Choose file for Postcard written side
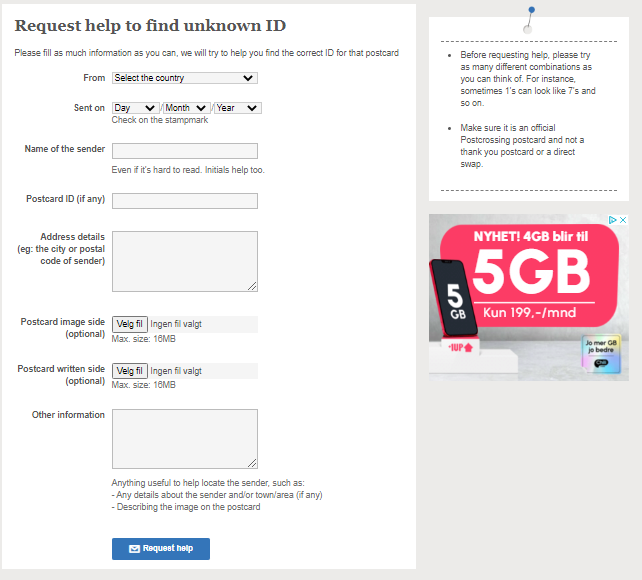 (130, 370)
